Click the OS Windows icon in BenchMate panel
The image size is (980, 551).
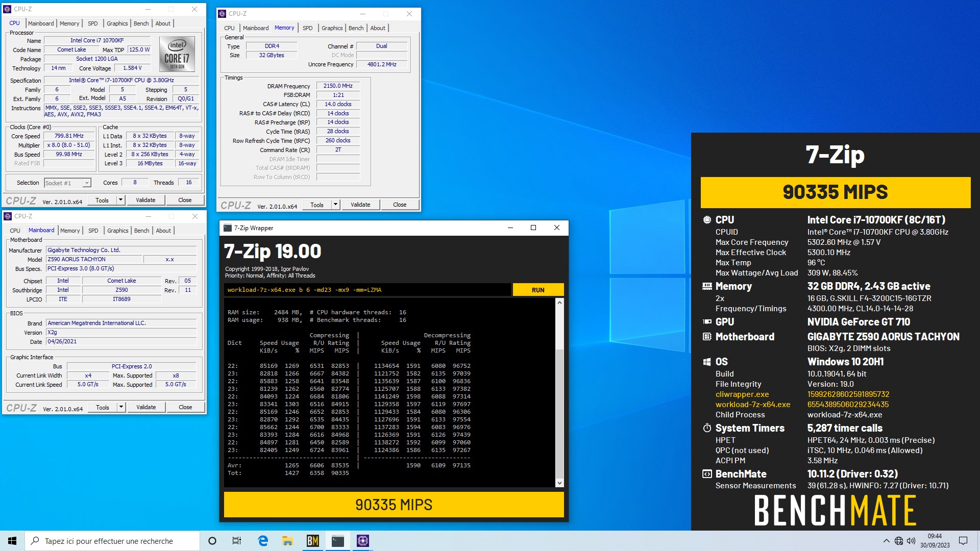[x=707, y=362]
